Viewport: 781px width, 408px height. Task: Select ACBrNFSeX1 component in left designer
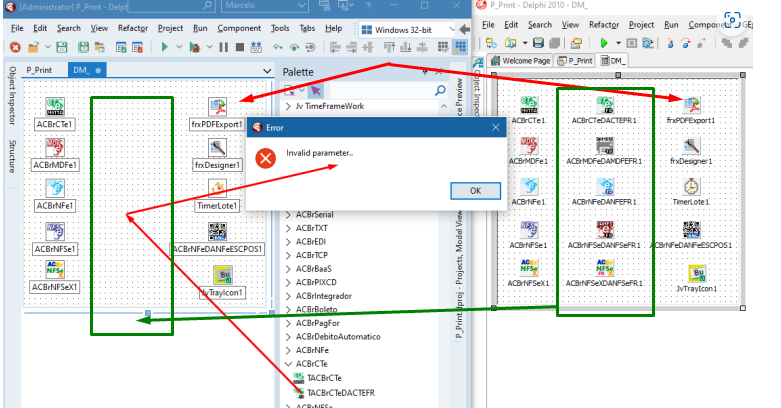coord(55,270)
